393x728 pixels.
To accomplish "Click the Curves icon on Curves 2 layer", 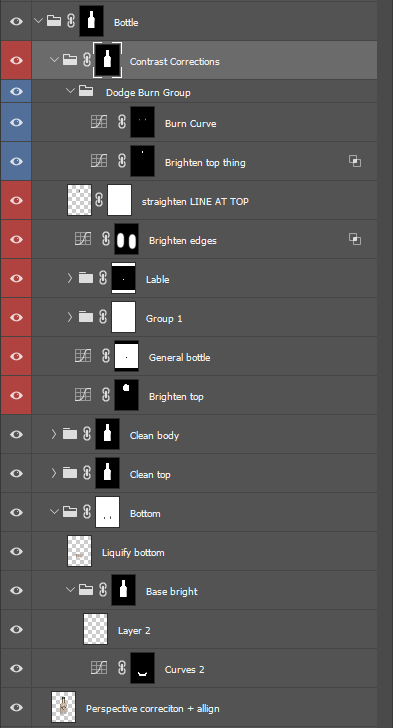I will 99,668.
